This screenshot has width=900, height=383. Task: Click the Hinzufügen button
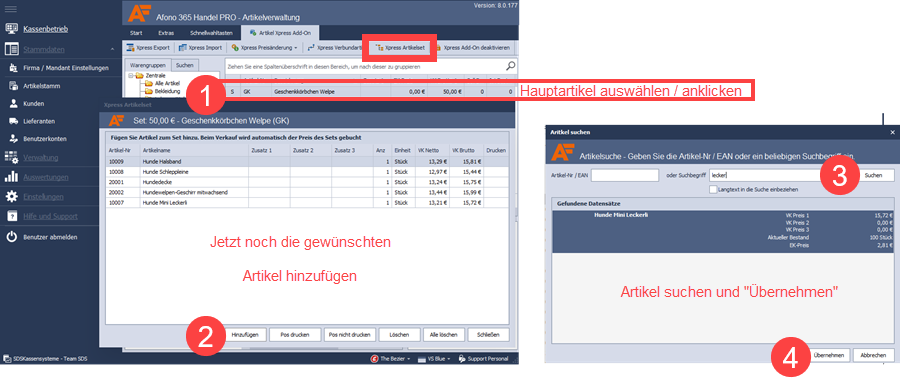coord(245,334)
